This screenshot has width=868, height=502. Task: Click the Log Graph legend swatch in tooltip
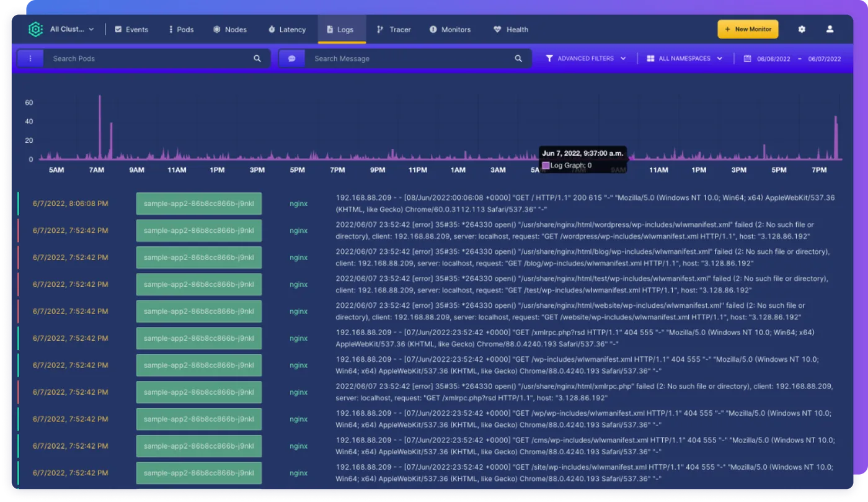coord(546,166)
